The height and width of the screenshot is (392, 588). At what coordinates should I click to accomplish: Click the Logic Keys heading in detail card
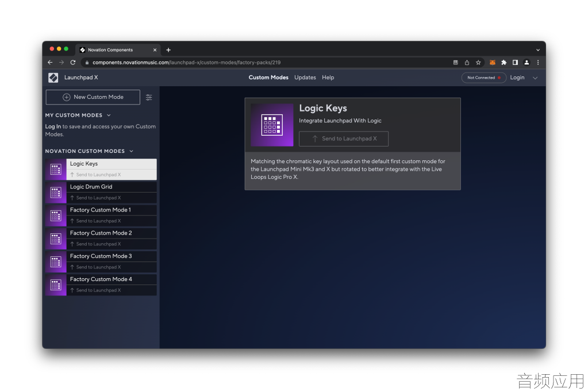(x=323, y=109)
